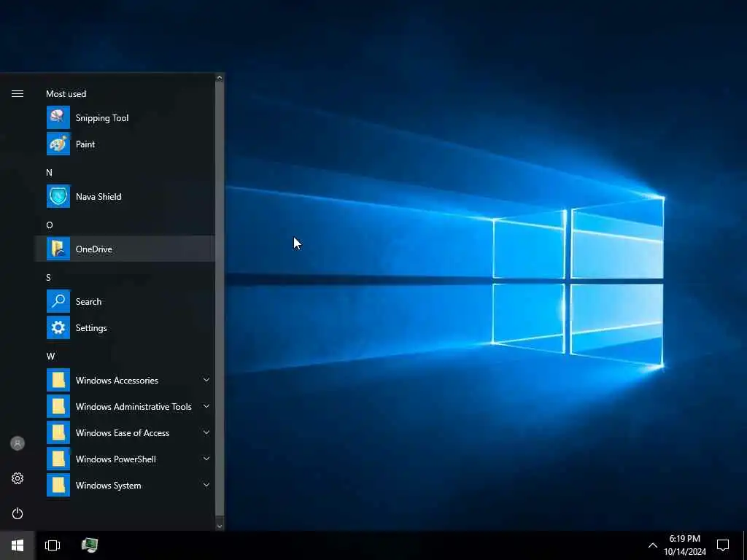Select the Snipping Tool label
Viewport: 747px width, 560px height.
[x=102, y=118]
